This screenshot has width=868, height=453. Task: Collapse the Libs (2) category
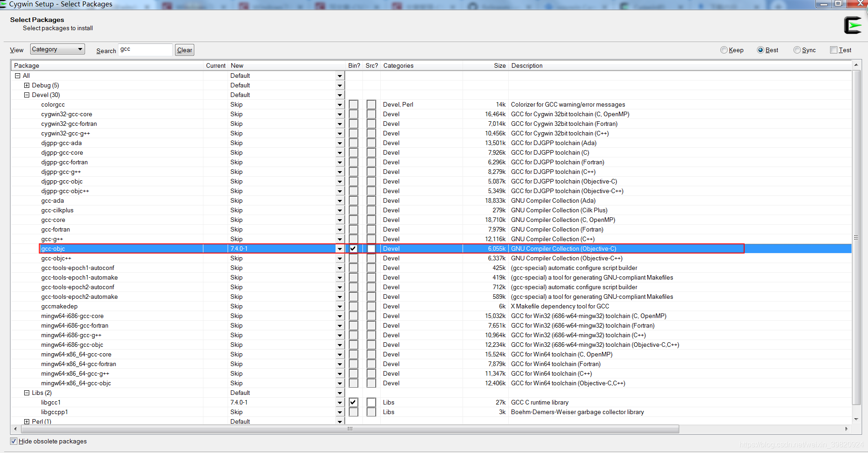pos(27,393)
